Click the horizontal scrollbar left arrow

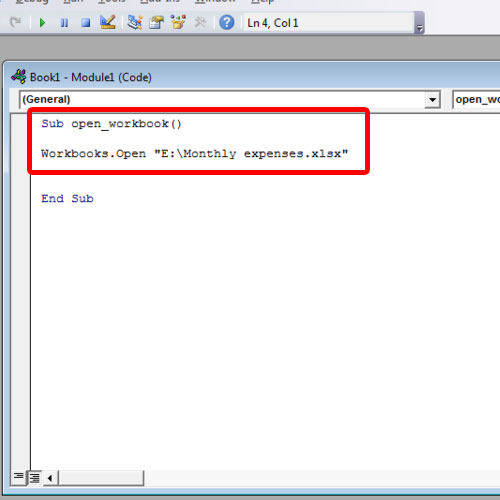50,478
